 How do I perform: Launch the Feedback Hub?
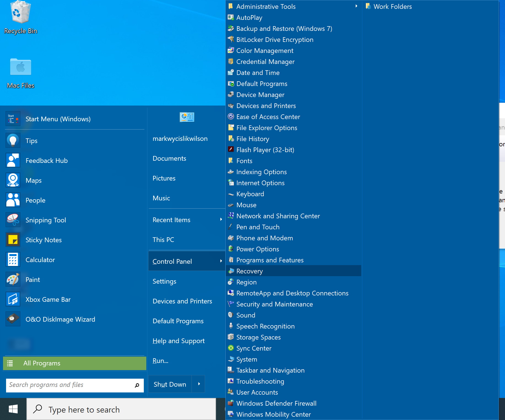tap(47, 160)
